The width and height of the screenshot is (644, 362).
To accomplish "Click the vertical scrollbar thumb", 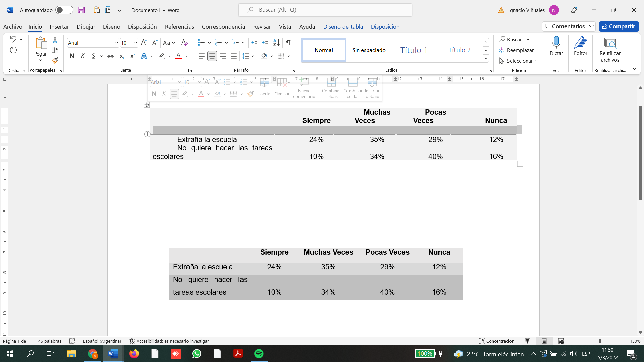I will tap(640, 153).
